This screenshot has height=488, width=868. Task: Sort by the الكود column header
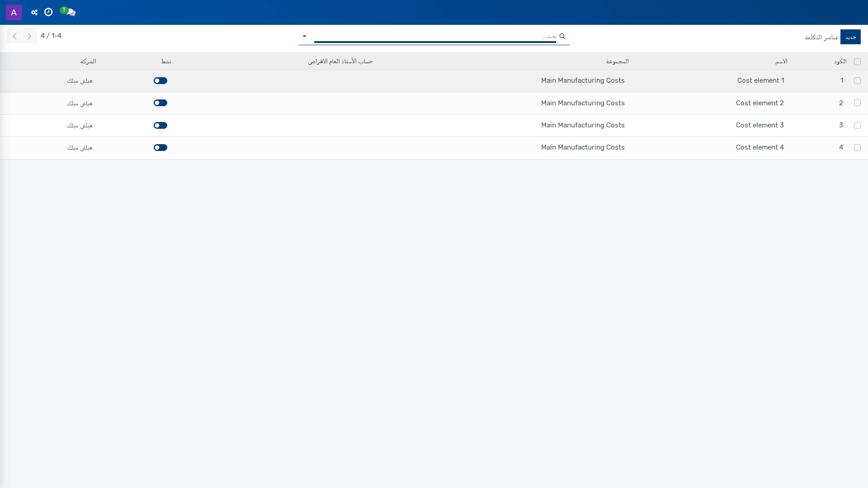pos(840,61)
